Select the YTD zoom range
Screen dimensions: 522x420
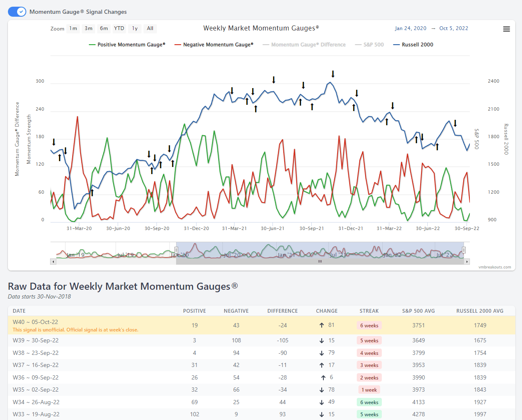click(x=119, y=28)
